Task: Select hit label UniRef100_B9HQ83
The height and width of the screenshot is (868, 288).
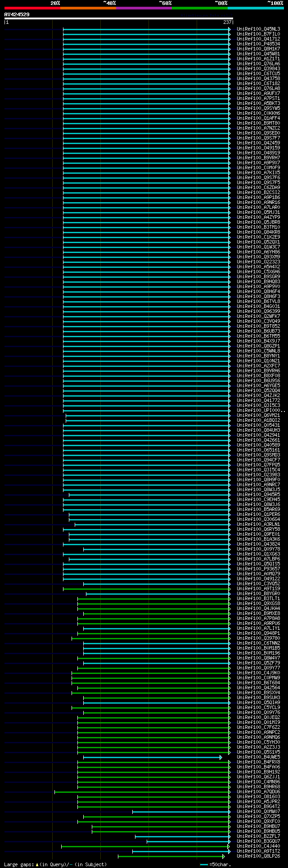Action: [x=258, y=282]
